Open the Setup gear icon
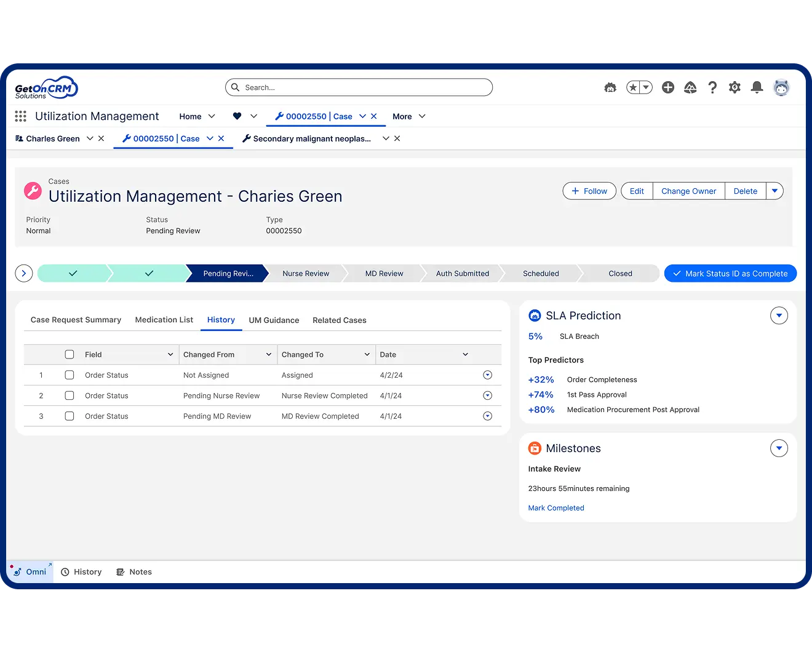 point(734,88)
